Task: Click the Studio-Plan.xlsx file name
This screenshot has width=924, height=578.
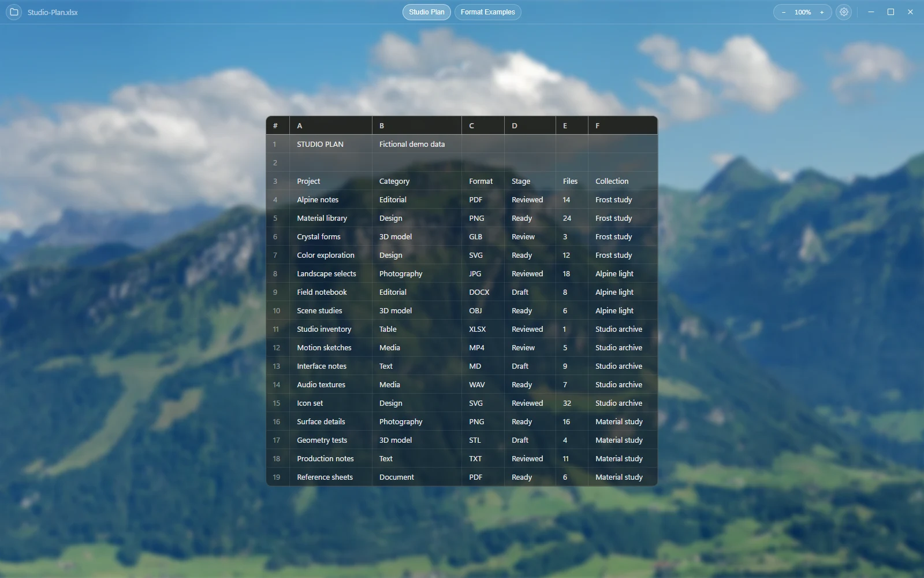Action: point(53,12)
